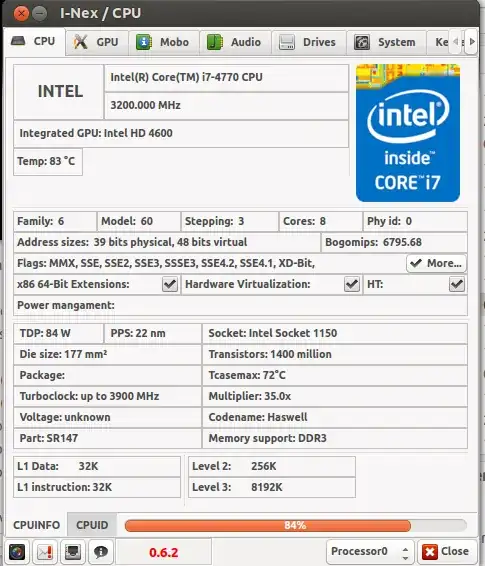Viewport: 485px width, 566px height.
Task: Click the Multiplier: 35.0x field
Action: pos(335,396)
